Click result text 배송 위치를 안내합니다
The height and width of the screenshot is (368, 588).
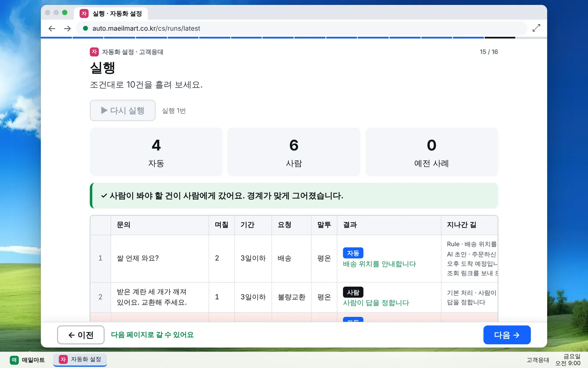(x=380, y=264)
